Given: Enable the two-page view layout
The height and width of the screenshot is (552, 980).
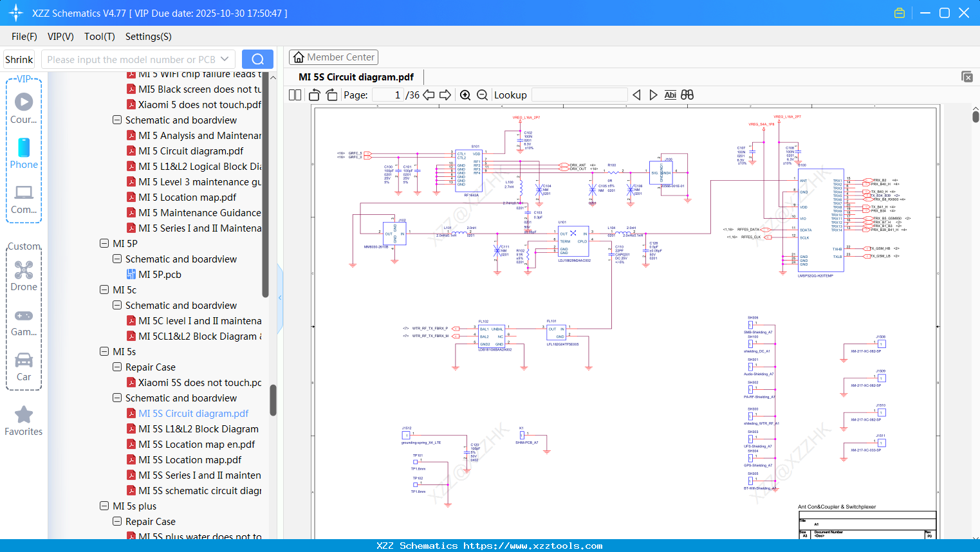Looking at the screenshot, I should pos(294,95).
